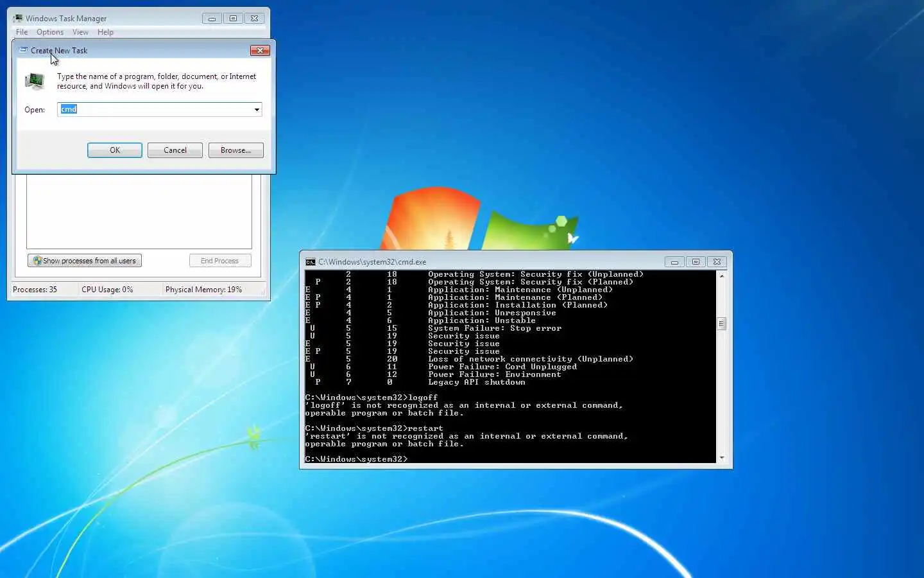
Task: Click the End Process button
Action: tap(220, 261)
